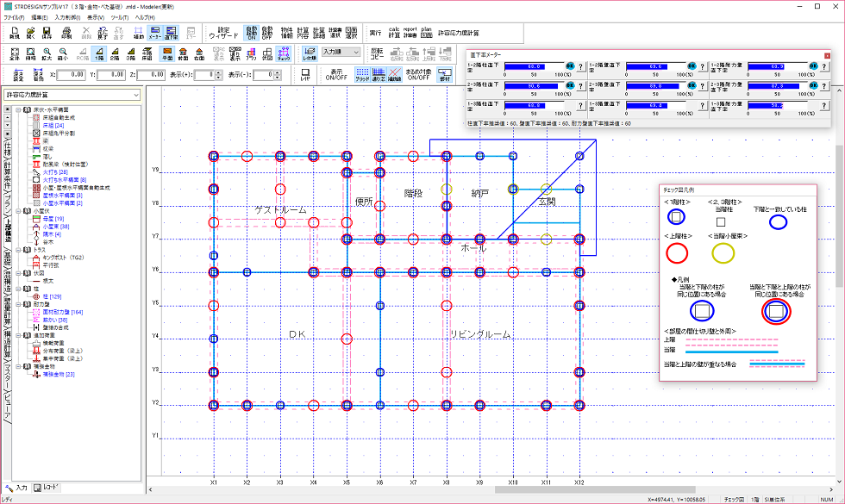
Task: Click the 保存 (Save) icon
Action: 47,33
